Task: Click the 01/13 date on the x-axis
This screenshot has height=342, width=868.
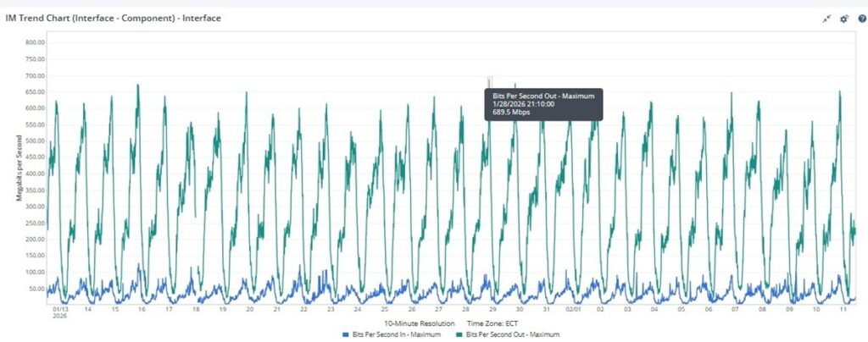Action: pyautogui.click(x=59, y=310)
